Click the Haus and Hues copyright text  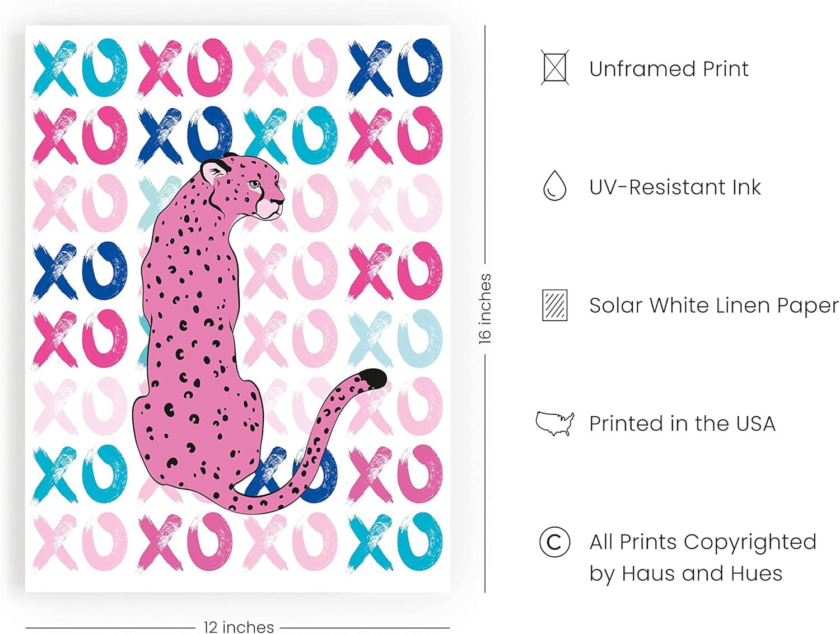tap(703, 557)
